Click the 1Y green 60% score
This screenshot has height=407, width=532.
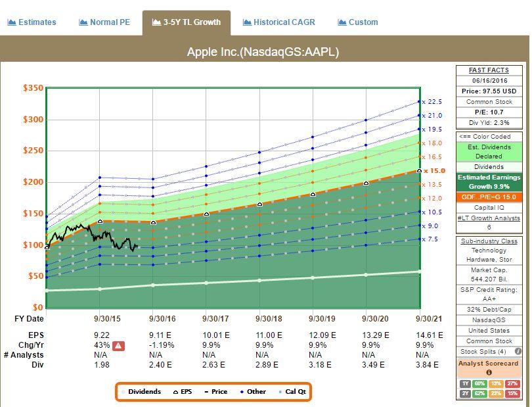[x=479, y=383]
